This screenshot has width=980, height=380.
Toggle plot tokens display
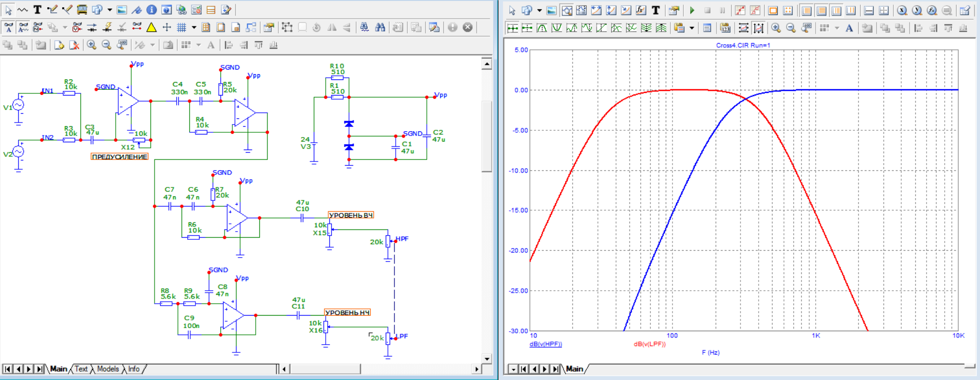point(755,10)
